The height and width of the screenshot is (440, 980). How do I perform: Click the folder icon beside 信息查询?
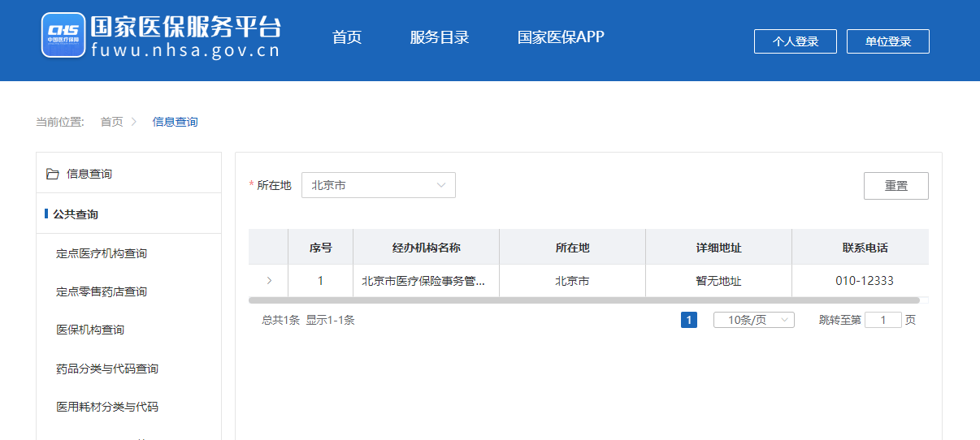point(53,174)
